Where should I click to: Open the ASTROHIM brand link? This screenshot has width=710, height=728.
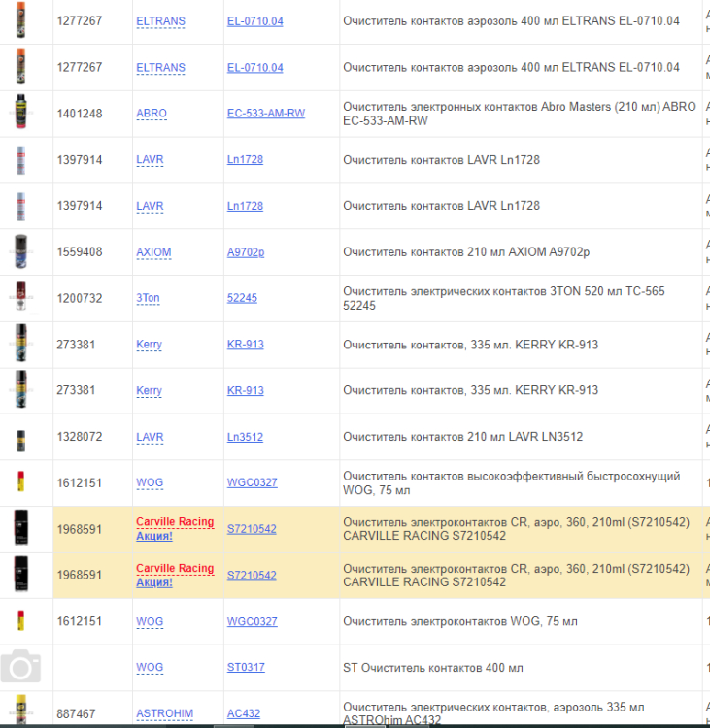point(164,713)
